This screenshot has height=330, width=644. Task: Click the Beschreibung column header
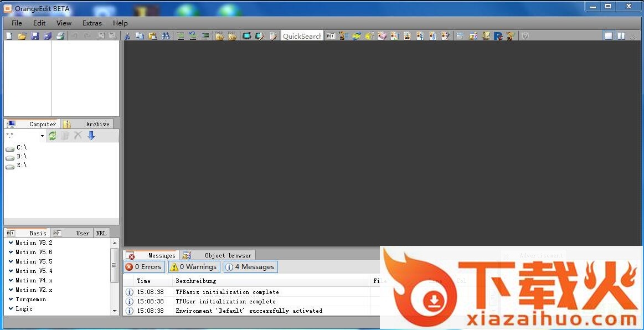pyautogui.click(x=271, y=281)
